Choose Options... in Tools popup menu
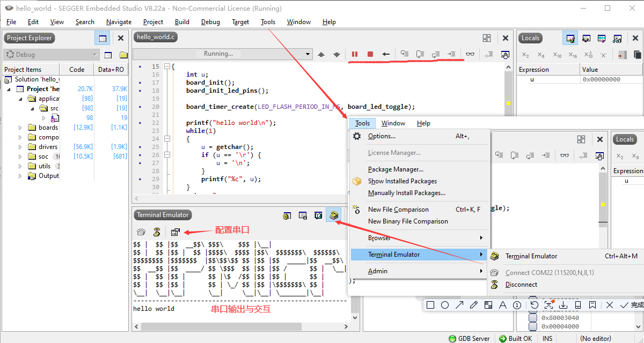This screenshot has height=343, width=644. tap(419, 136)
